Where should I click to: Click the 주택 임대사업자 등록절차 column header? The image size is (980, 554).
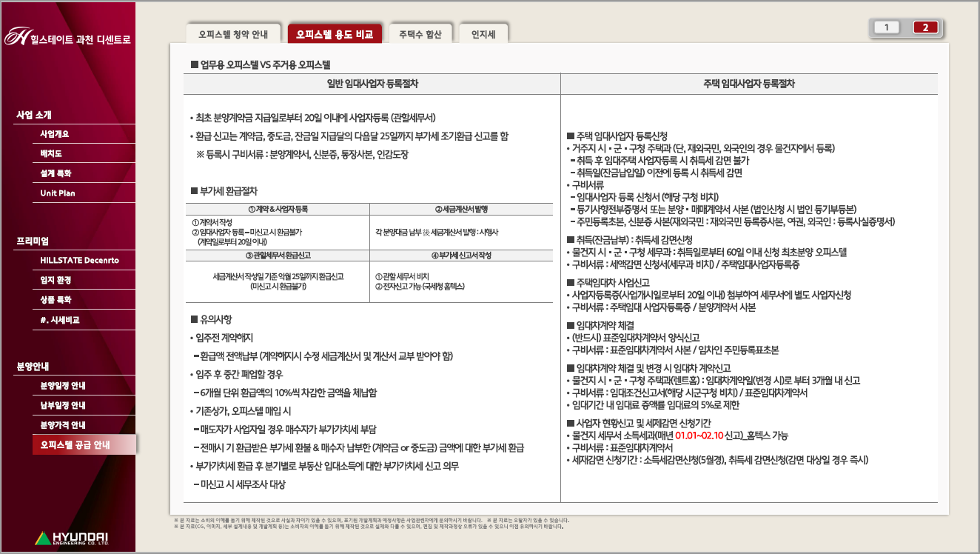click(749, 84)
